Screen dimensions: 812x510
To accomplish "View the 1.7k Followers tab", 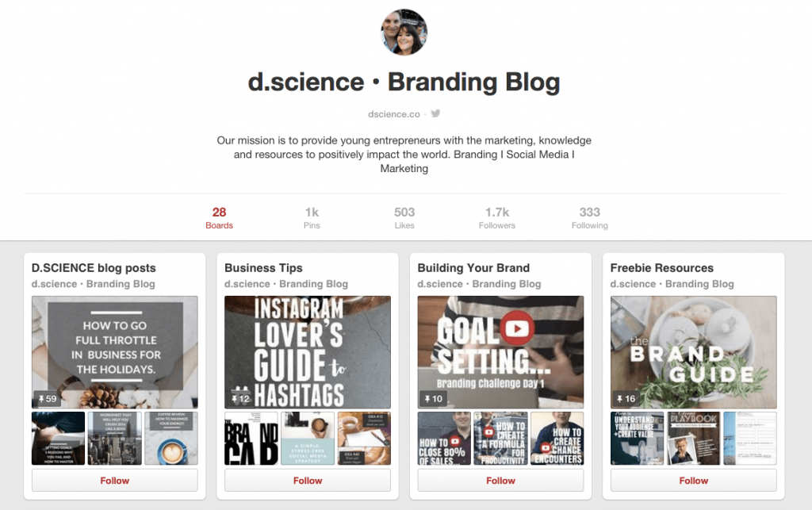I will point(497,218).
